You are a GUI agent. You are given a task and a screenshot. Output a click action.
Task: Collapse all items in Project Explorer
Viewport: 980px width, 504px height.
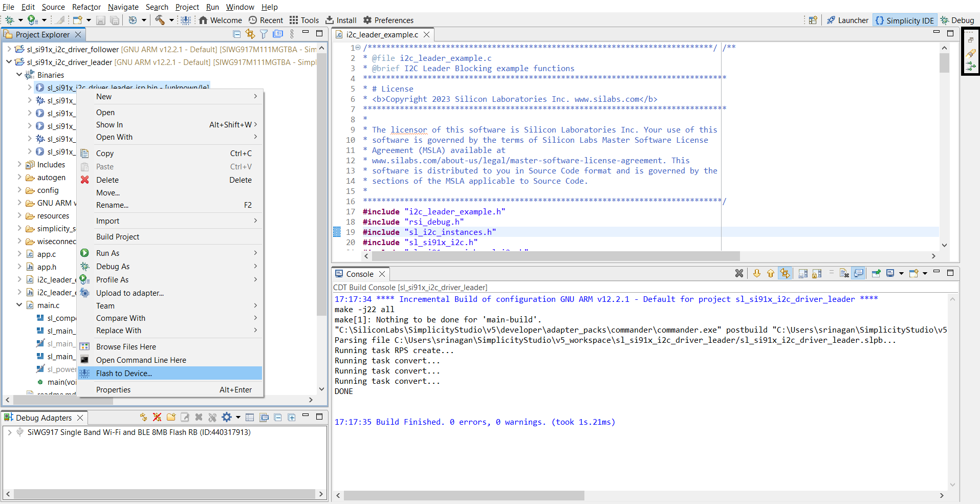click(x=236, y=34)
